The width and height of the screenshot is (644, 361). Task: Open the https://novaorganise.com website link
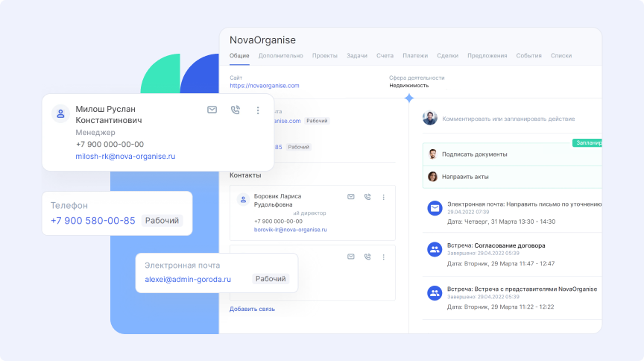tap(265, 86)
